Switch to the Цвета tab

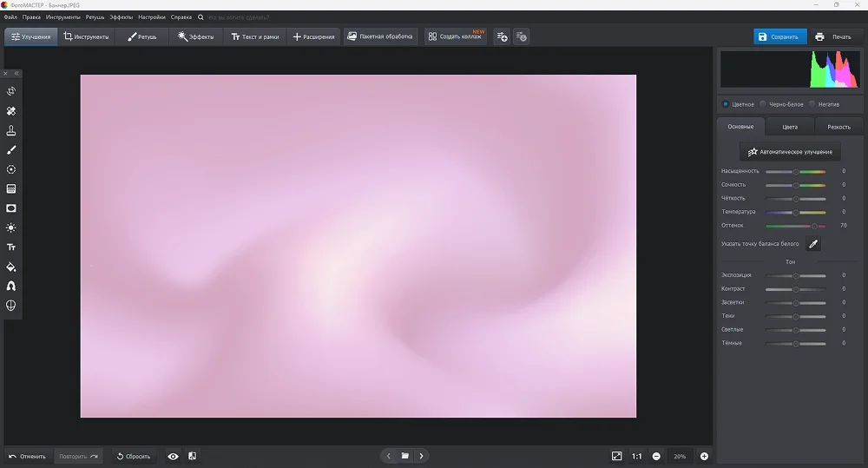(789, 127)
